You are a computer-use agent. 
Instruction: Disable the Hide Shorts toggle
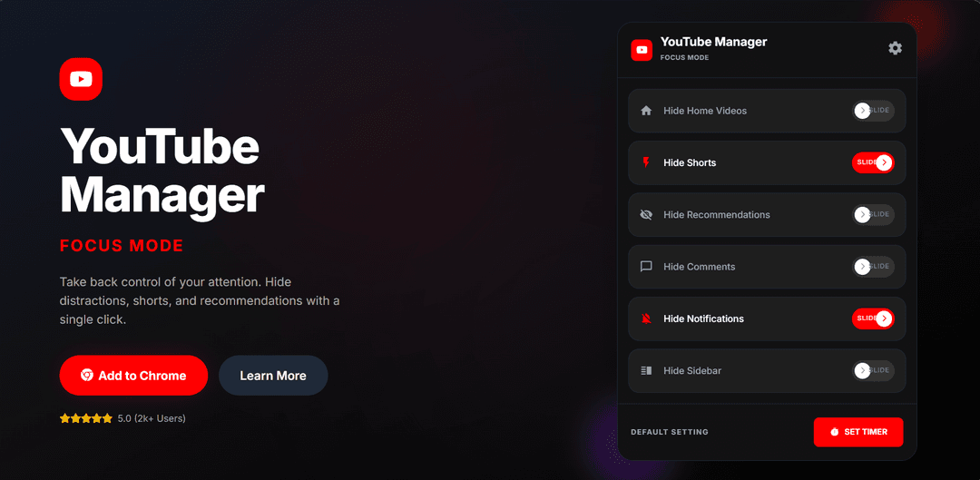(873, 162)
